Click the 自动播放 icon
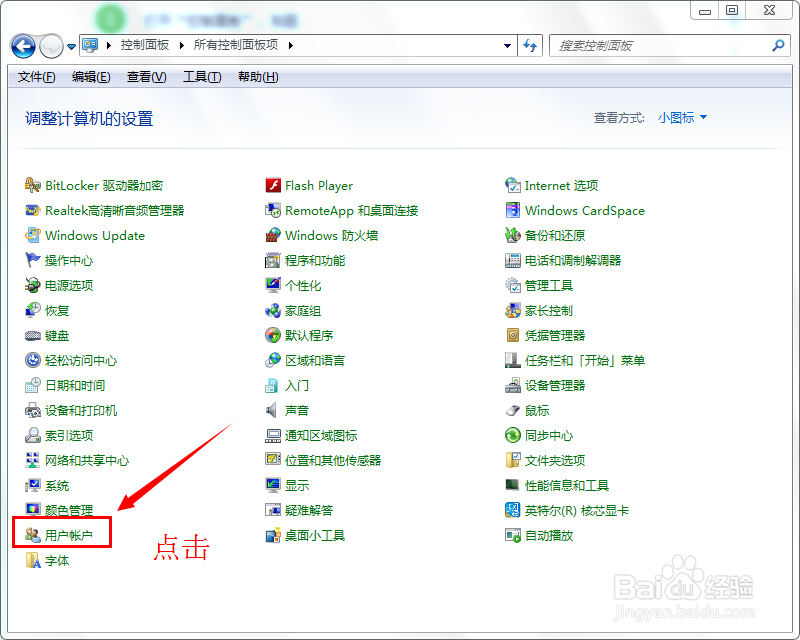 pyautogui.click(x=513, y=535)
